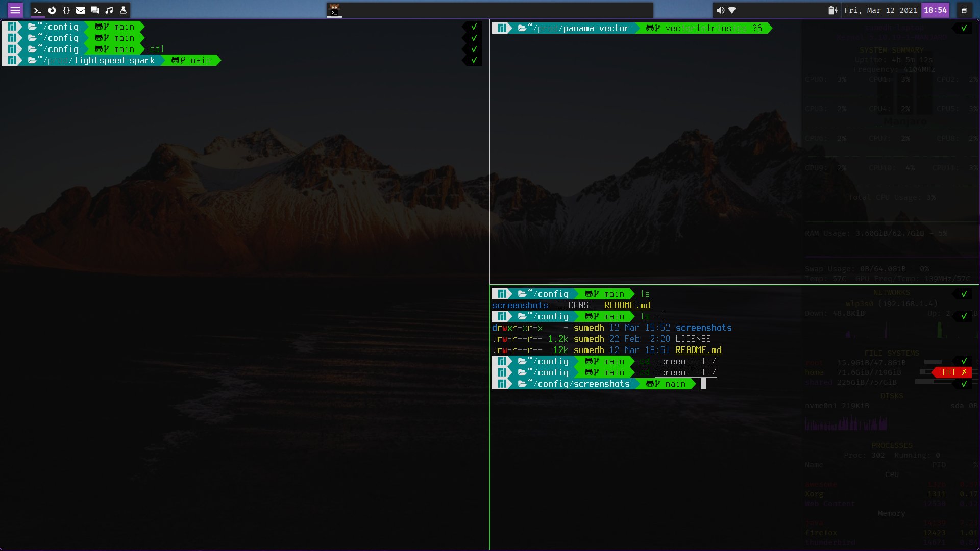Switch to the curly-braces code workspace tag
The image size is (980, 551).
tap(66, 10)
